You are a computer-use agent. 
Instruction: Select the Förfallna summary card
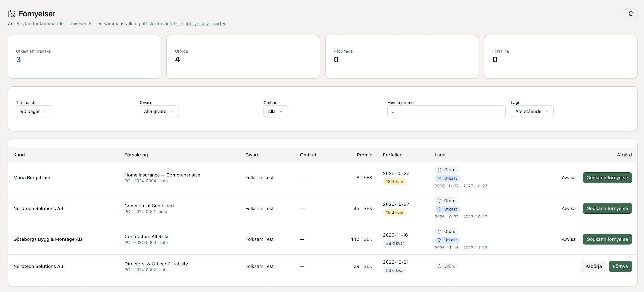pyautogui.click(x=561, y=57)
